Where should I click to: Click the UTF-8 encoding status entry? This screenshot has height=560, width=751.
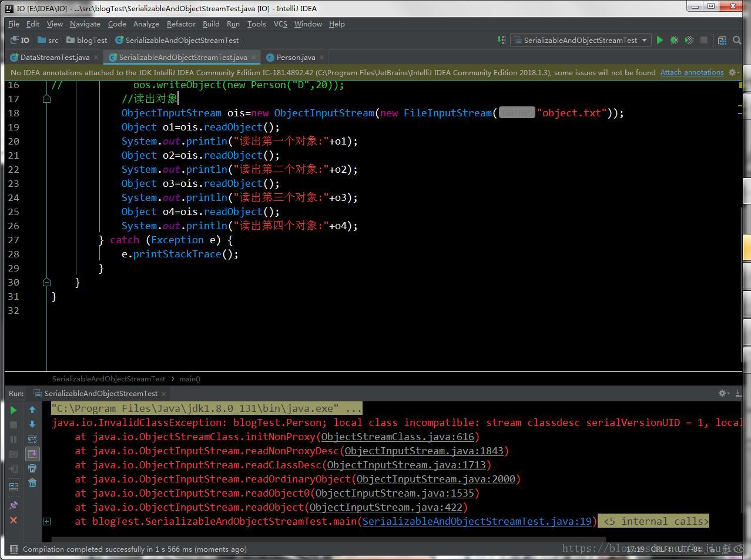pyautogui.click(x=689, y=549)
